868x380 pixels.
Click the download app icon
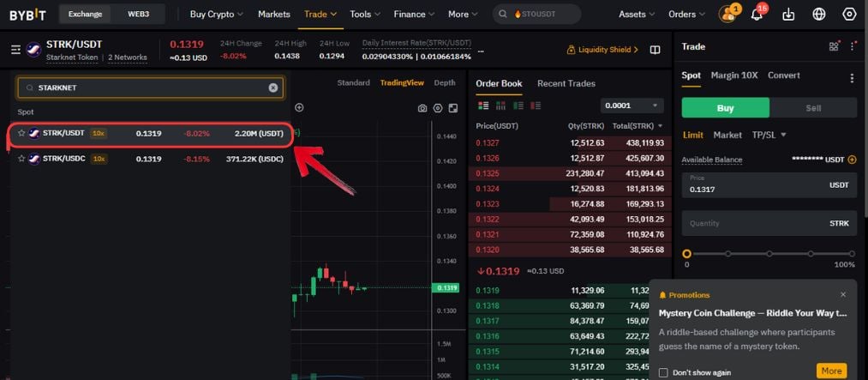point(788,15)
